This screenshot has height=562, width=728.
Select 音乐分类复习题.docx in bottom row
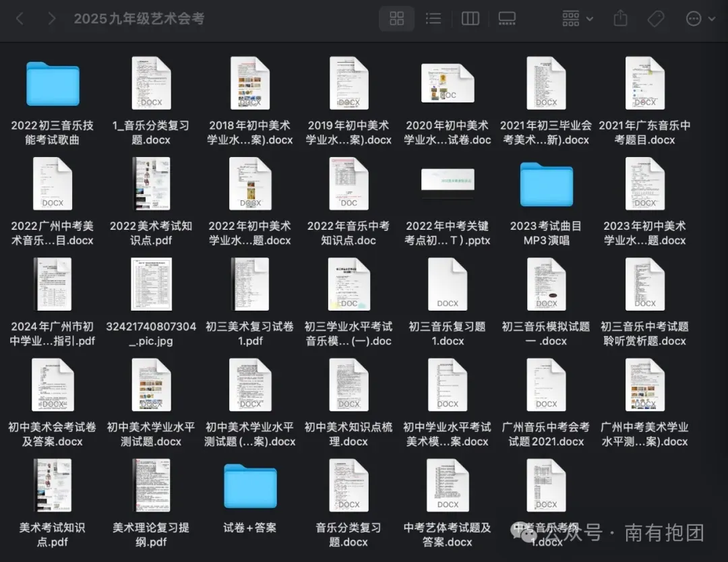coord(348,485)
